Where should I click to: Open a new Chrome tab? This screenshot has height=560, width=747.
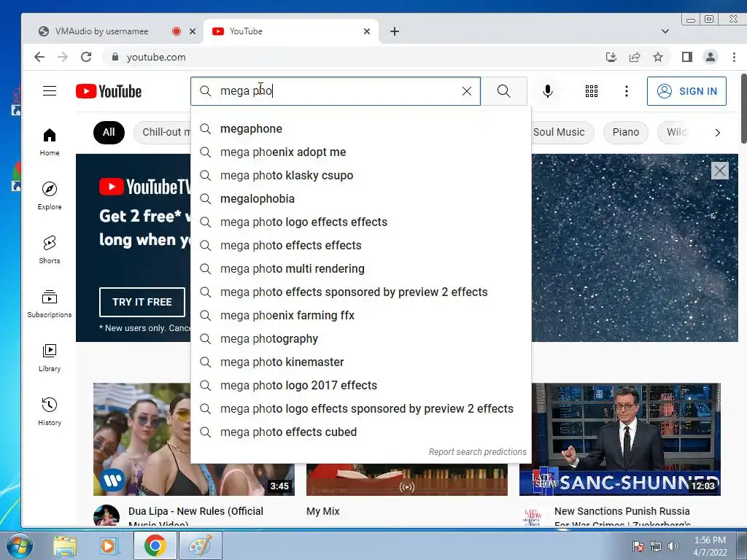pyautogui.click(x=395, y=31)
